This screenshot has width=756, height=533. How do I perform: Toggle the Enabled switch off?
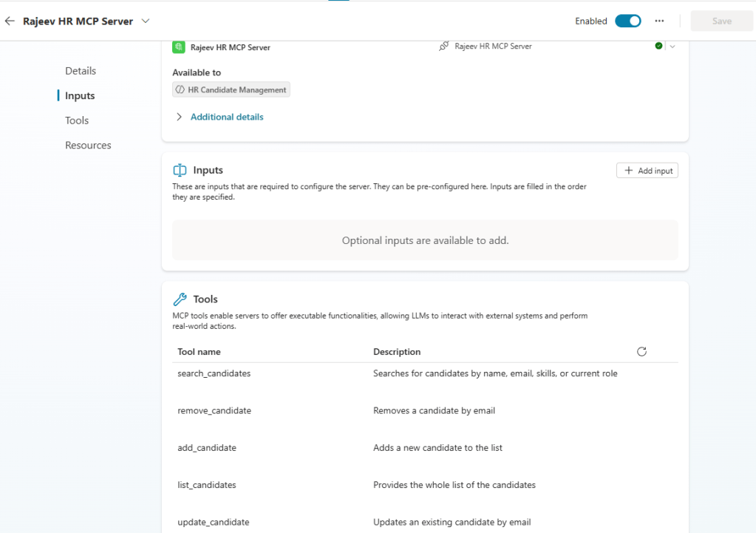(x=627, y=21)
